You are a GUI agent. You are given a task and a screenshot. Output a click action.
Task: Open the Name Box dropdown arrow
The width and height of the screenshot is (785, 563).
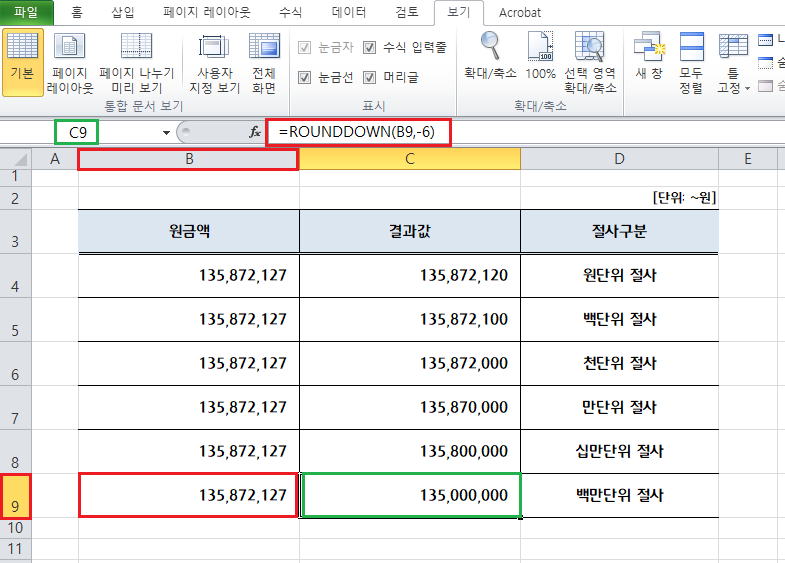pos(166,133)
